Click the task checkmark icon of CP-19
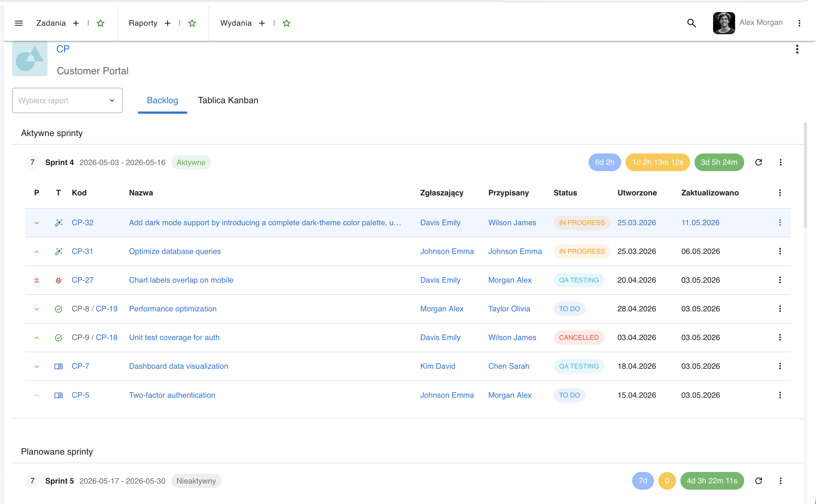Screen dimensions: 816x504 coord(58,309)
